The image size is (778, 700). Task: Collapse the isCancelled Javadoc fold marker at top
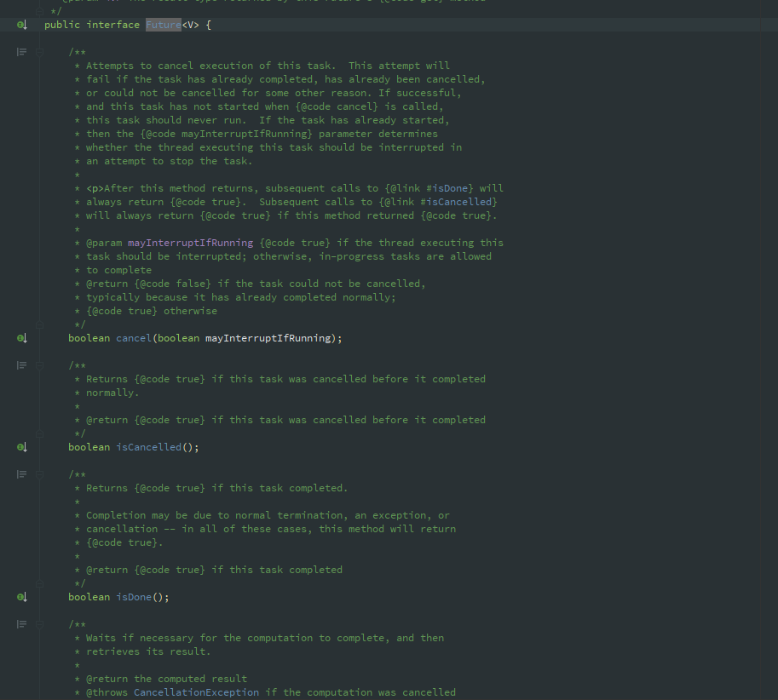tap(40, 365)
